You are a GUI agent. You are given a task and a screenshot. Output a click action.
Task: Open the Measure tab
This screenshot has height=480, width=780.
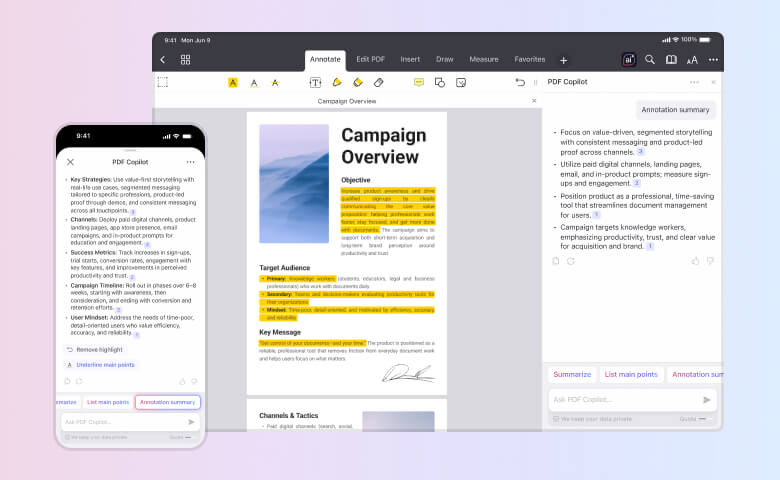483,59
